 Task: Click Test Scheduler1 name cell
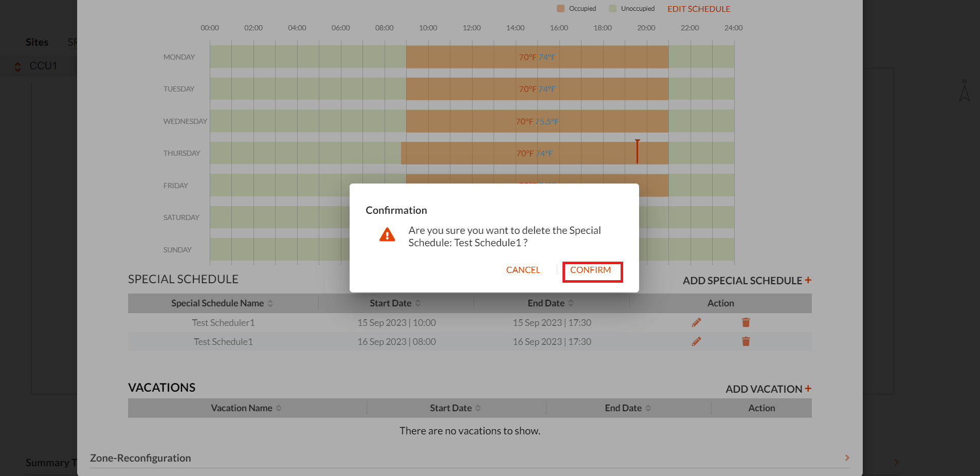pyautogui.click(x=223, y=323)
